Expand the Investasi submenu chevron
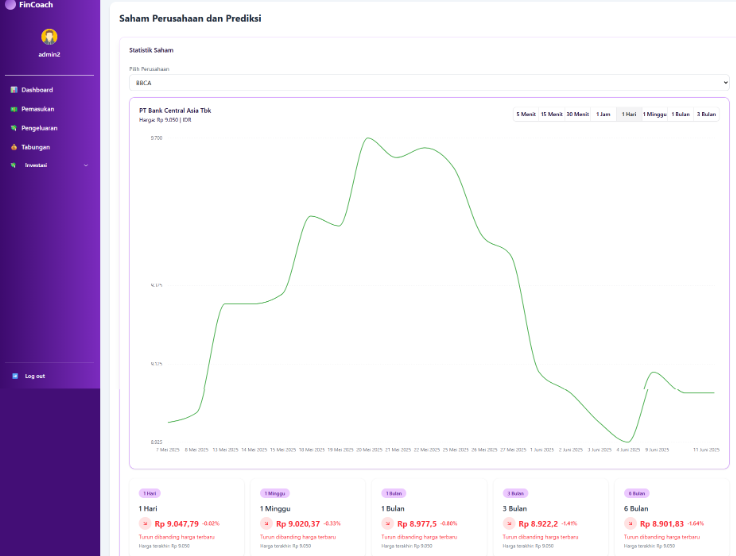 [86, 165]
